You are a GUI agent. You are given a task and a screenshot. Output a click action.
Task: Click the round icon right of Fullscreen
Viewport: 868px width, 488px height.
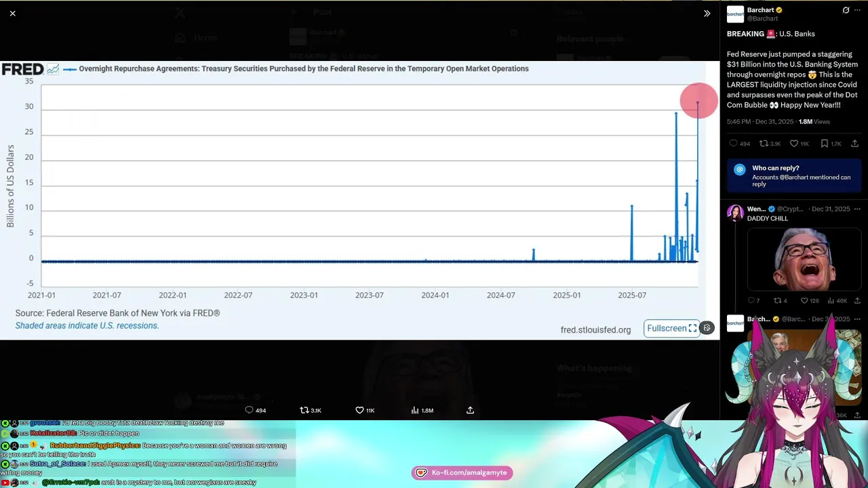707,328
